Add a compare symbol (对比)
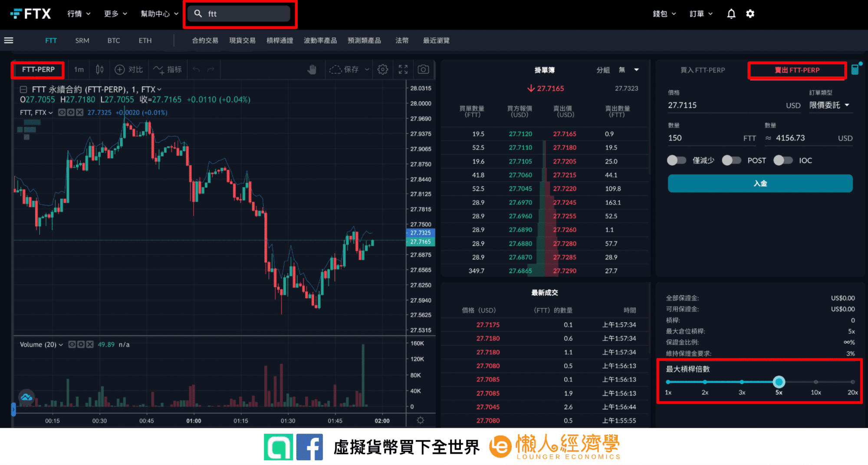Image resolution: width=868 pixels, height=465 pixels. pyautogui.click(x=128, y=69)
